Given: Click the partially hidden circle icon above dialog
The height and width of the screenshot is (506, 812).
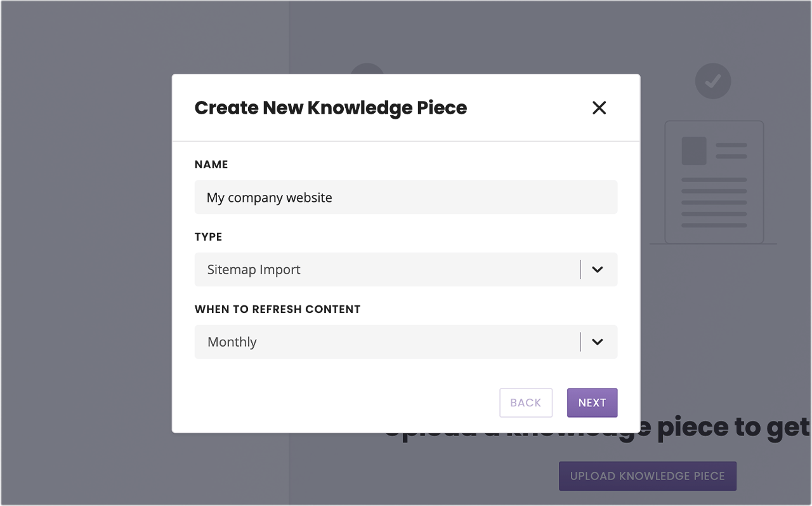Looking at the screenshot, I should click(367, 69).
